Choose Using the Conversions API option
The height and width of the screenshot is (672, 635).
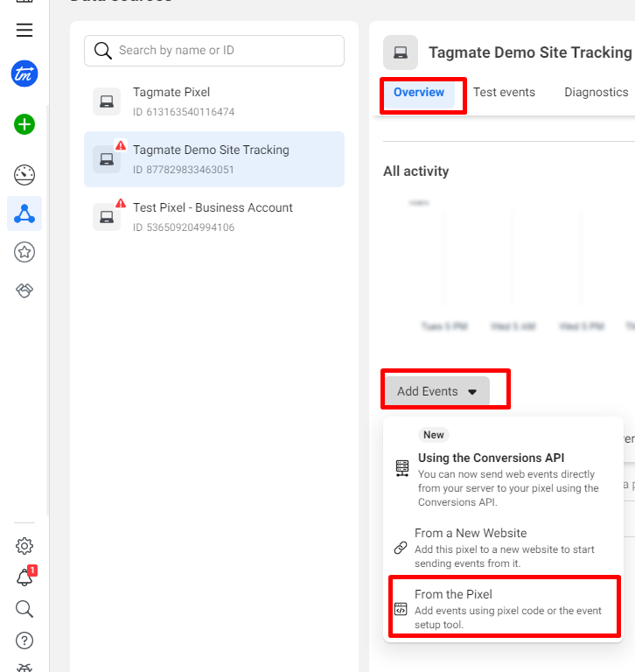pyautogui.click(x=503, y=468)
